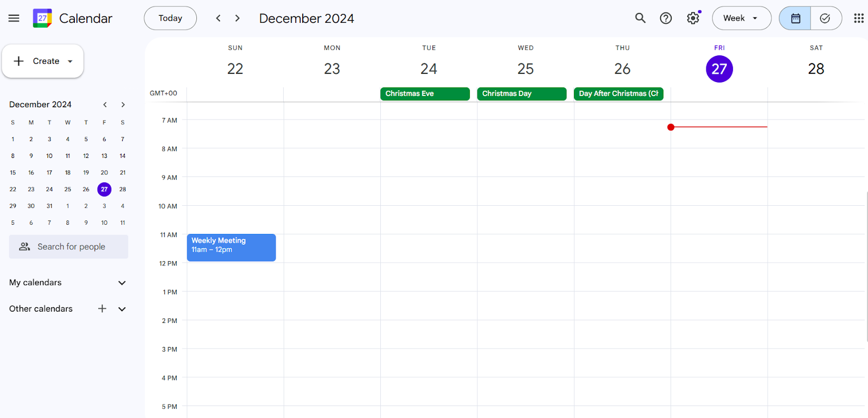Image resolution: width=868 pixels, height=418 pixels.
Task: Go to next week arrow
Action: [x=237, y=18]
